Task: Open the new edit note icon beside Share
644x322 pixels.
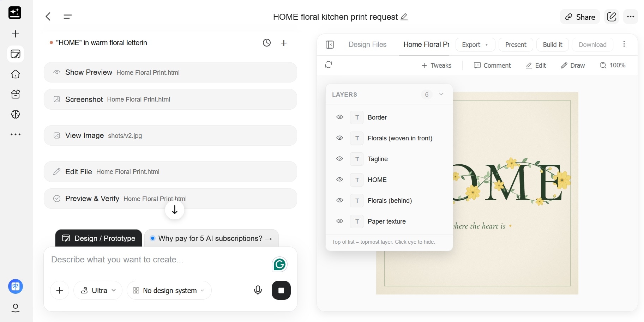Action: (x=612, y=17)
